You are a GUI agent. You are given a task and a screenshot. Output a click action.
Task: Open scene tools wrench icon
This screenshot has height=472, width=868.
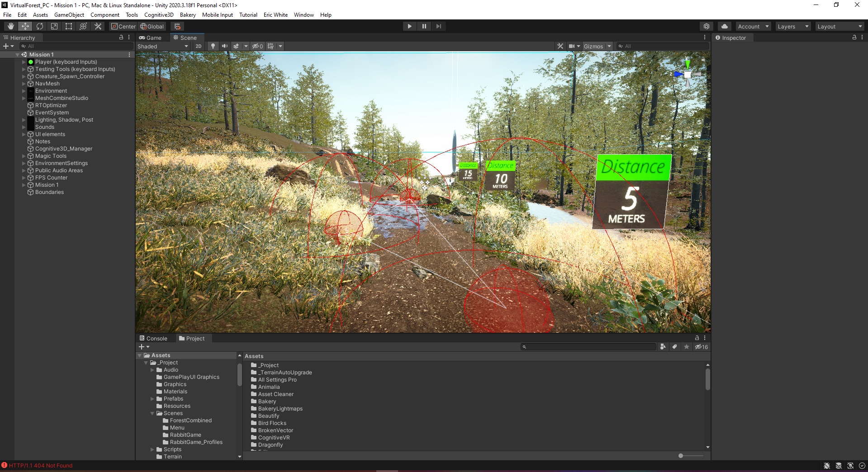(x=560, y=46)
